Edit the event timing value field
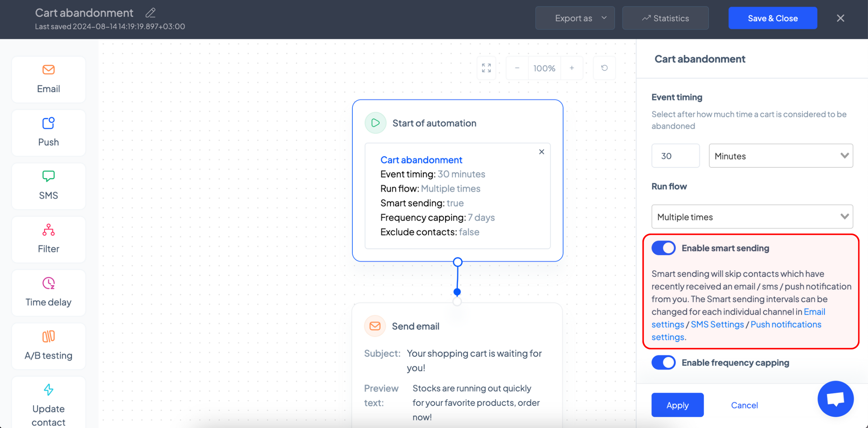 (675, 156)
